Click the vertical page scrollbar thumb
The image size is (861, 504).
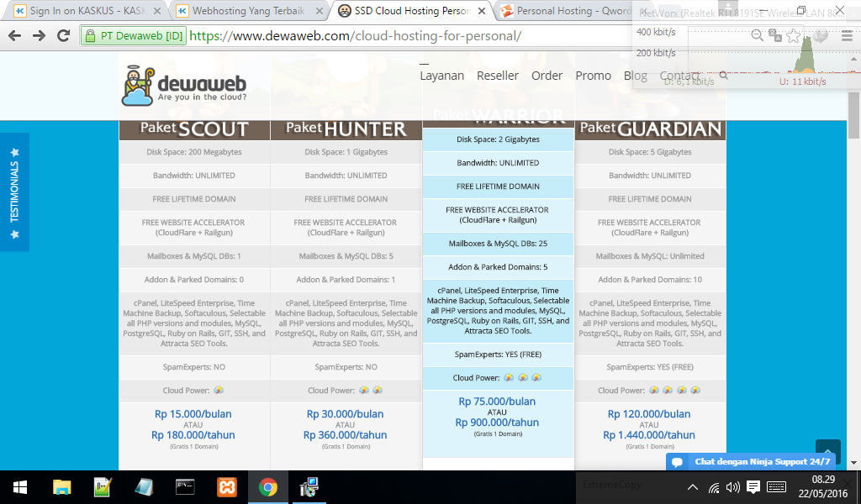[854, 115]
